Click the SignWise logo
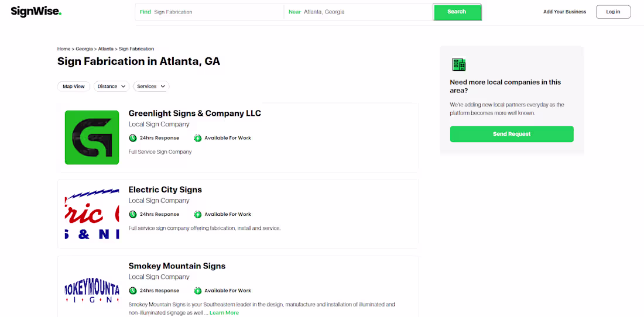Screen dimensions: 644x317 (x=36, y=11)
